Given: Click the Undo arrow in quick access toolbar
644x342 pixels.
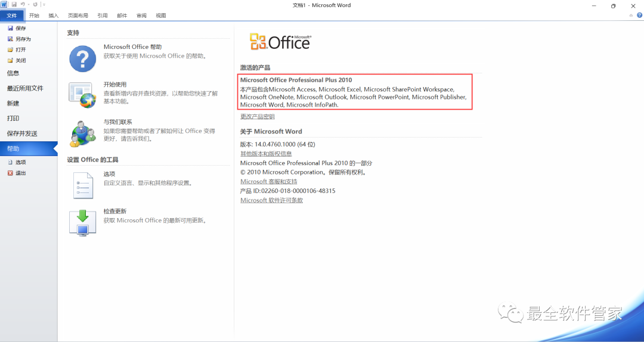Looking at the screenshot, I should (23, 5).
